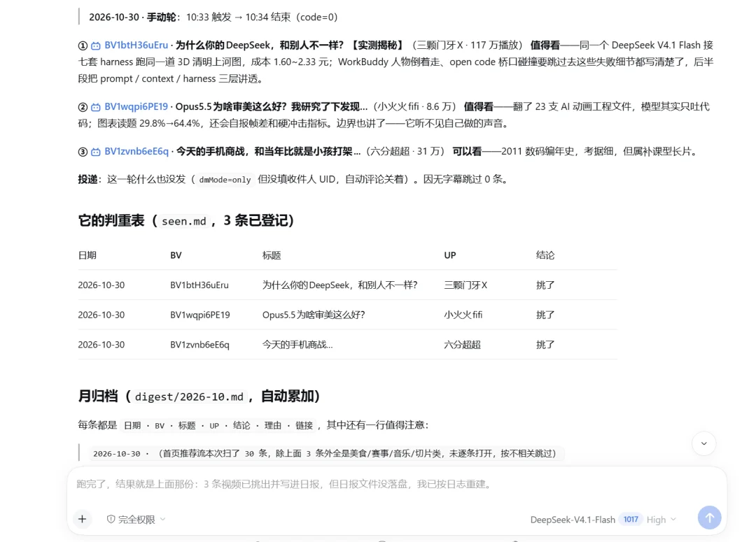756x542 pixels.
Task: Open the BV1wqpi6PE19 video link
Action: coord(136,106)
